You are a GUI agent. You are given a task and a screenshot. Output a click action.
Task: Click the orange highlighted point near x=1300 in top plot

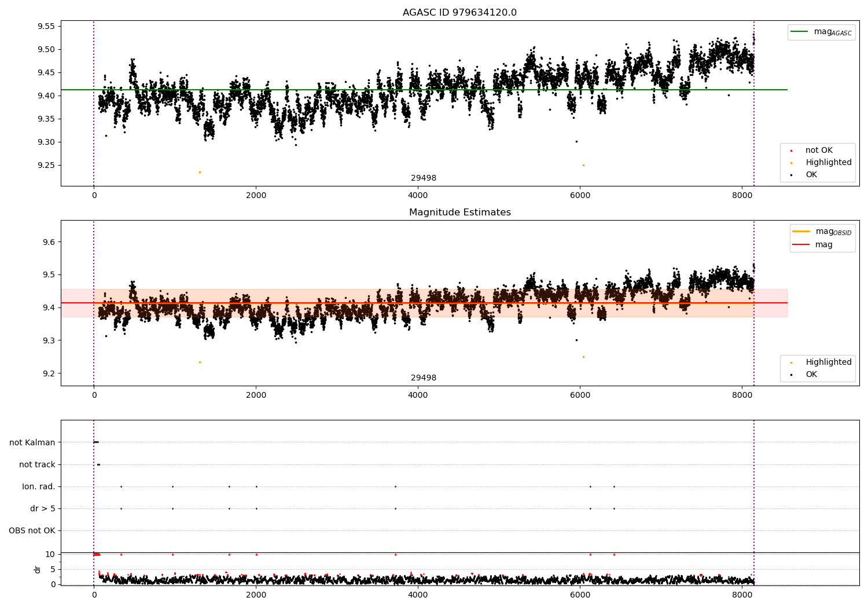pyautogui.click(x=200, y=172)
